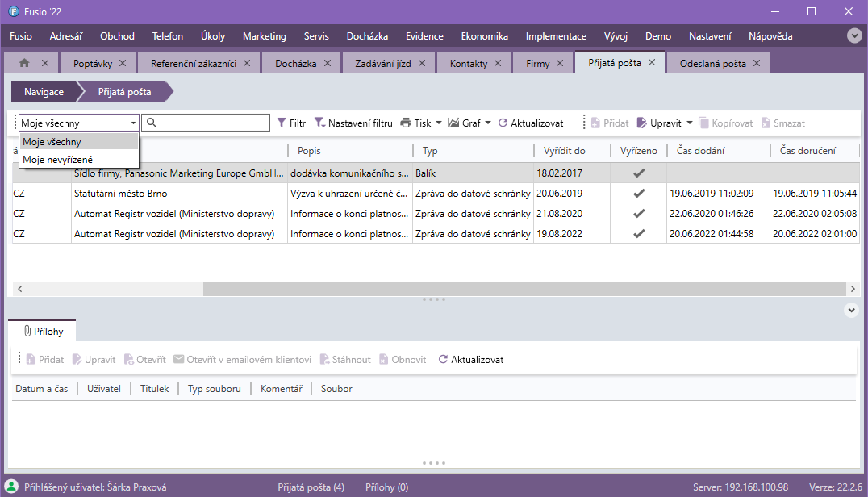Open the Docházka menu
Viewport: 868px width, 497px height.
tap(367, 36)
